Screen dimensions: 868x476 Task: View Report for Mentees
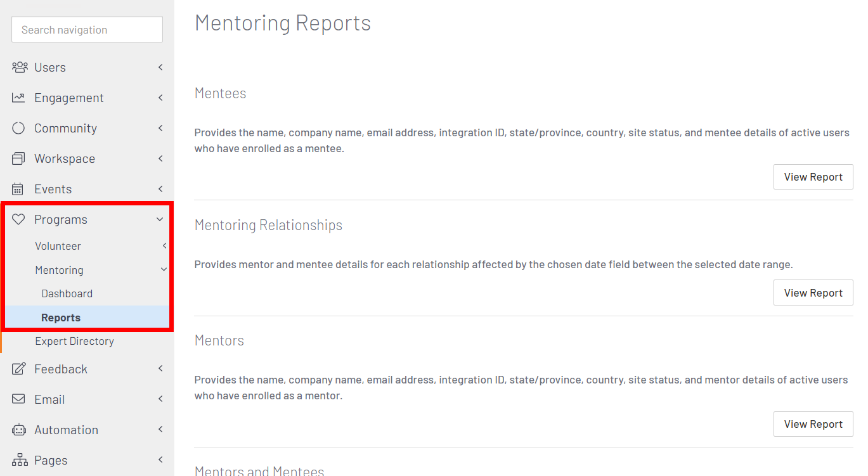tap(813, 177)
